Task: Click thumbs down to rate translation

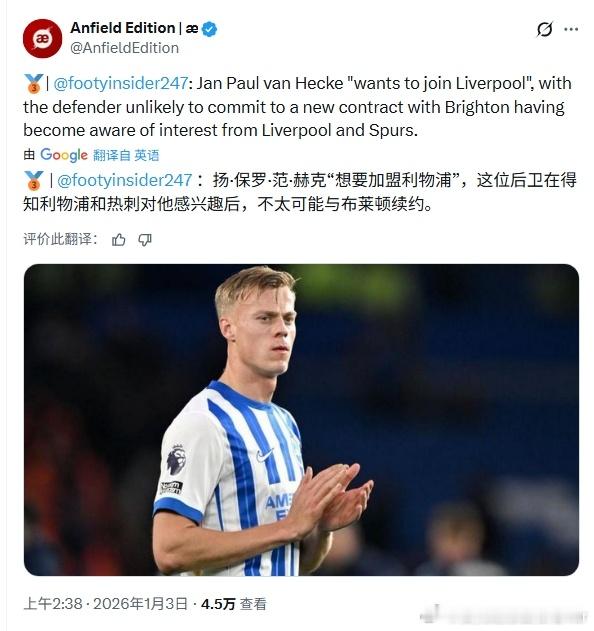Action: [x=144, y=240]
